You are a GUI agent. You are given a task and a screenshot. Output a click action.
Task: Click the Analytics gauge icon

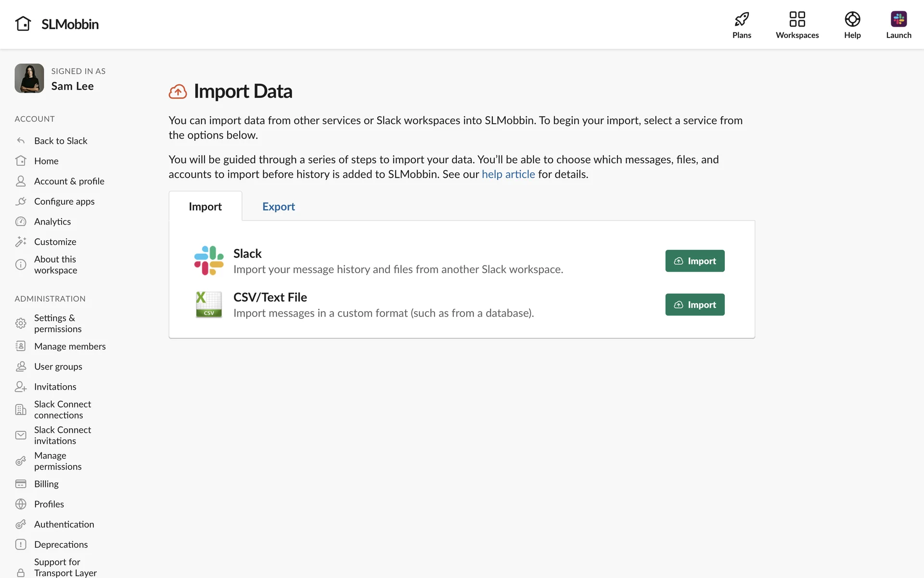pos(21,222)
